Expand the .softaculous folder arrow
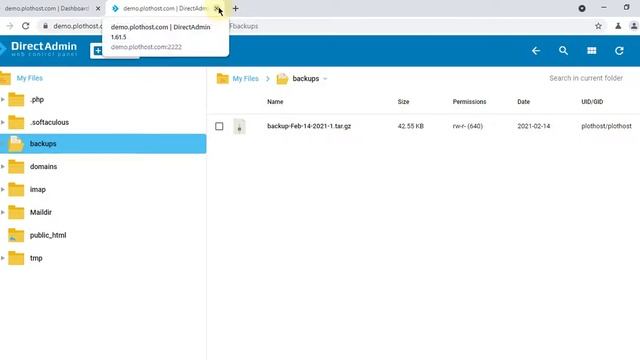Screen dimensions: 640x360 tap(3, 122)
